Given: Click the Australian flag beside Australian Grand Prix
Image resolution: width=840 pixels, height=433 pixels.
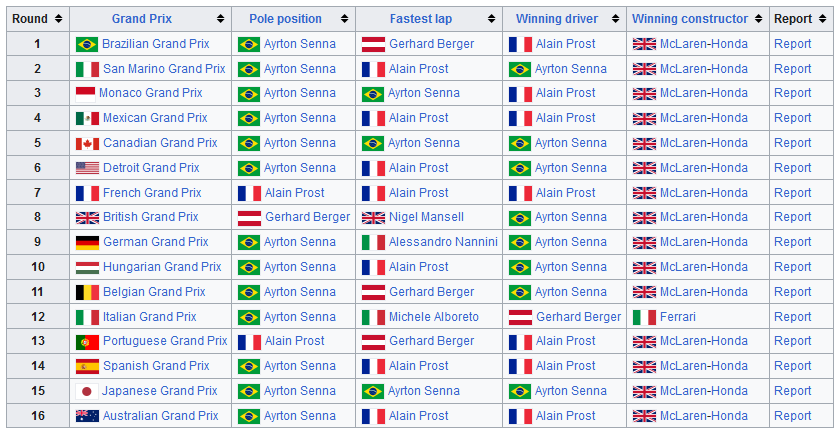Looking at the screenshot, I should pyautogui.click(x=86, y=416).
